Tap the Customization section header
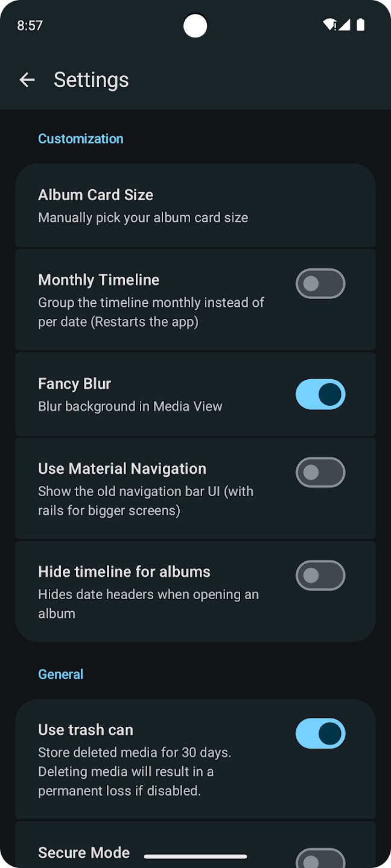Viewport: 391px width, 868px height. [x=81, y=139]
